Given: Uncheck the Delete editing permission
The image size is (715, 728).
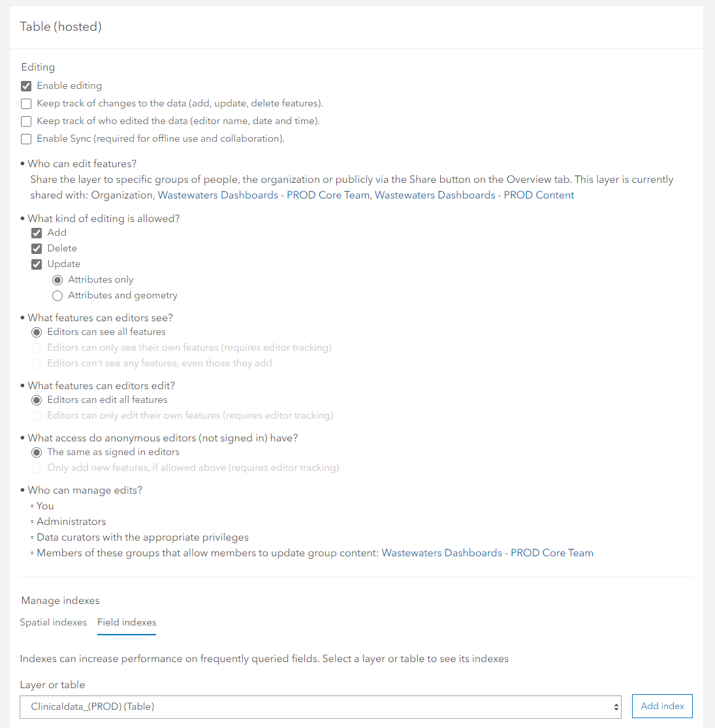Looking at the screenshot, I should (37, 249).
